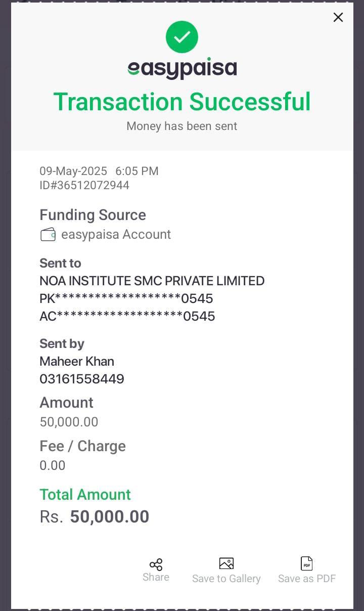Click the masked AC account number line
364x611 pixels.
pyautogui.click(x=127, y=316)
